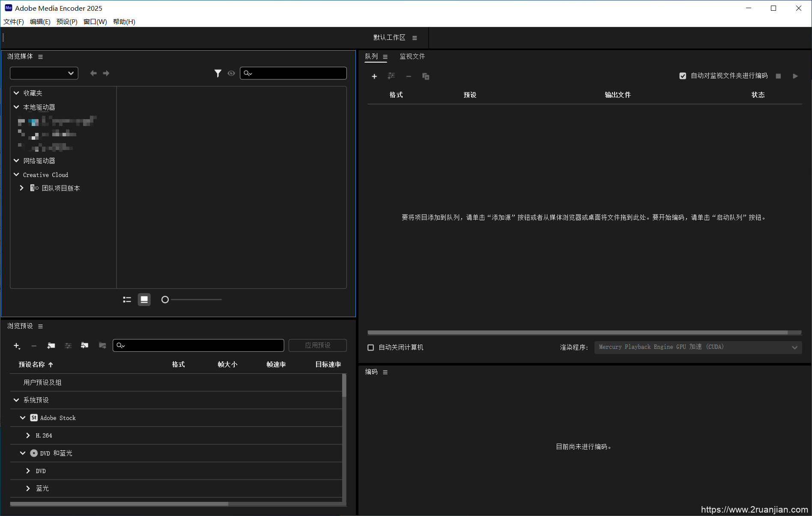Expand the H.264 preset folder
This screenshot has height=516, width=812.
point(28,435)
